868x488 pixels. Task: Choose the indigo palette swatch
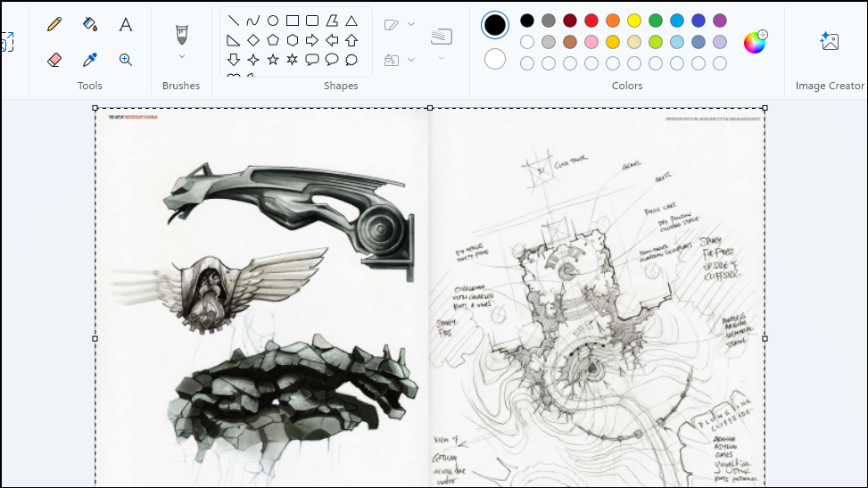click(699, 21)
